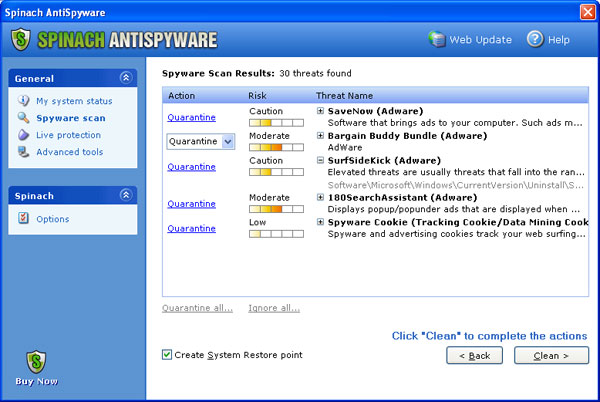Click the Clean button
600x402 pixels.
click(x=551, y=356)
